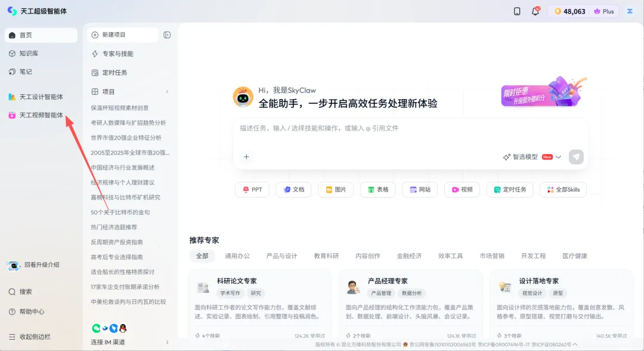Image resolution: width=644 pixels, height=351 pixels.
Task: Open project 世界市值20强企业特征分析
Action: 126,138
